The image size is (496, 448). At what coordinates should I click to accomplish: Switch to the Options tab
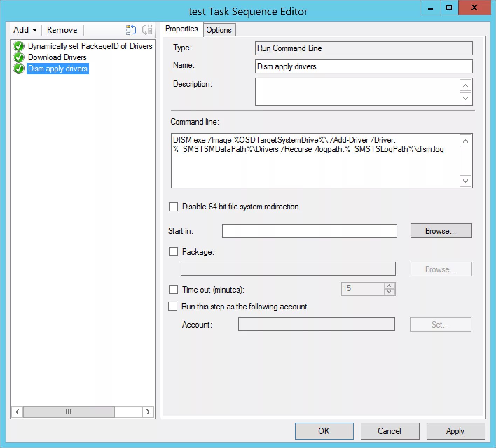[x=219, y=30]
